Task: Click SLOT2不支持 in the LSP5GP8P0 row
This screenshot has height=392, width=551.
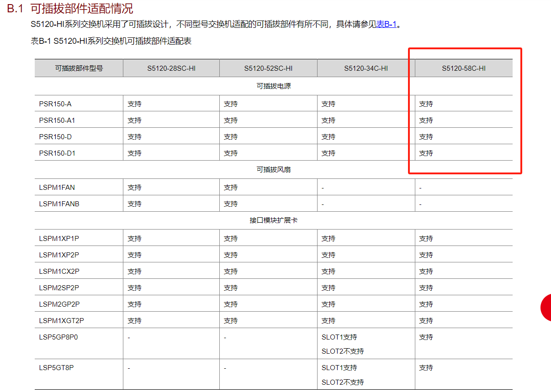Action: 343,351
